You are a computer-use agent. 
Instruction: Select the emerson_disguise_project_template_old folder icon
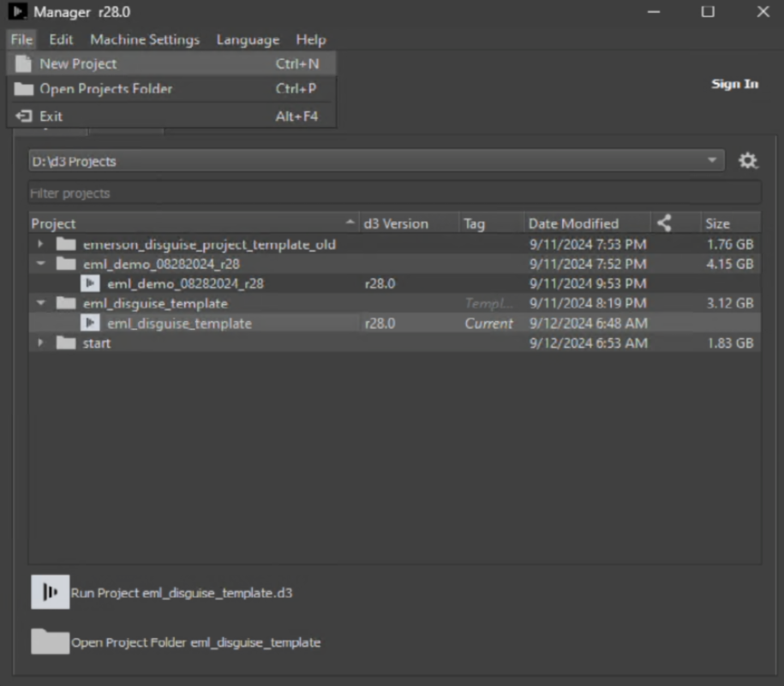[x=66, y=244]
